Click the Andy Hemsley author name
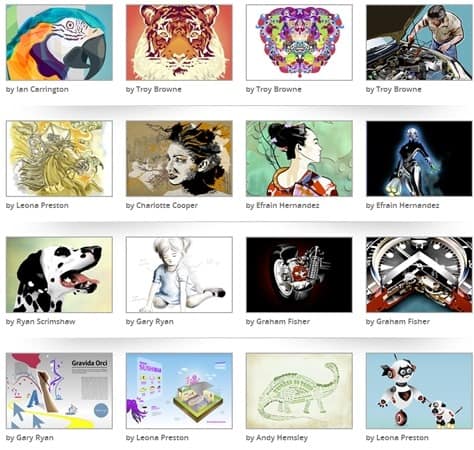Viewport: 474px width, 450px height. (x=282, y=438)
